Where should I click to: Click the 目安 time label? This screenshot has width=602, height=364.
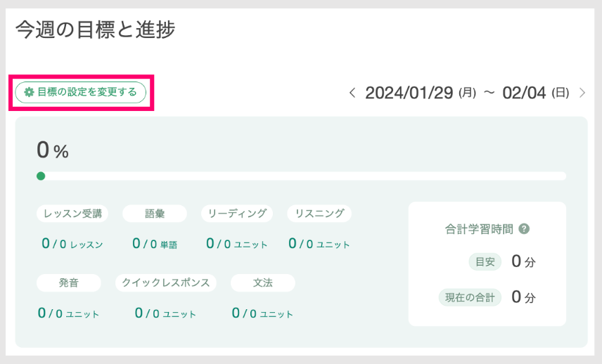(x=485, y=262)
